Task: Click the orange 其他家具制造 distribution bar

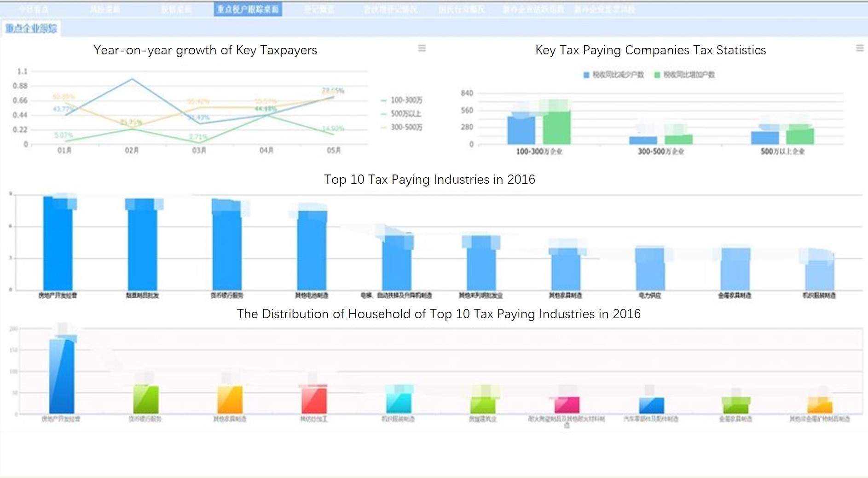Action: tap(230, 400)
